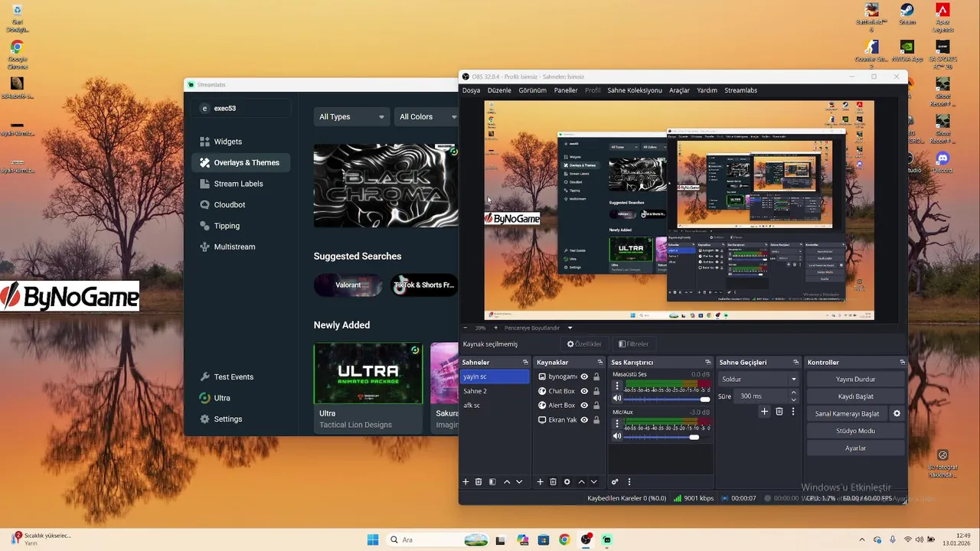Decrease the Süre duration with the down stepper

tap(793, 399)
